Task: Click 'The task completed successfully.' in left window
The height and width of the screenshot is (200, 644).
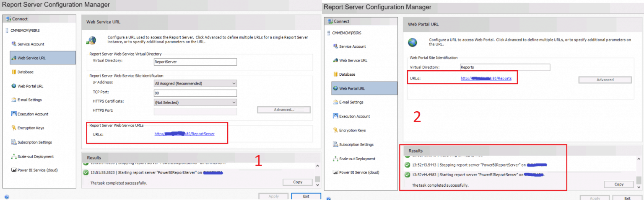Action: 119,183
